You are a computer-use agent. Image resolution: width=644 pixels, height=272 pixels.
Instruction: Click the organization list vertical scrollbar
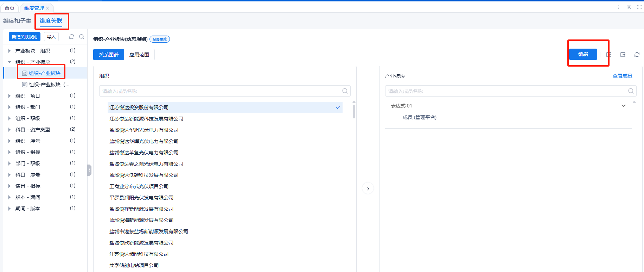point(354,111)
